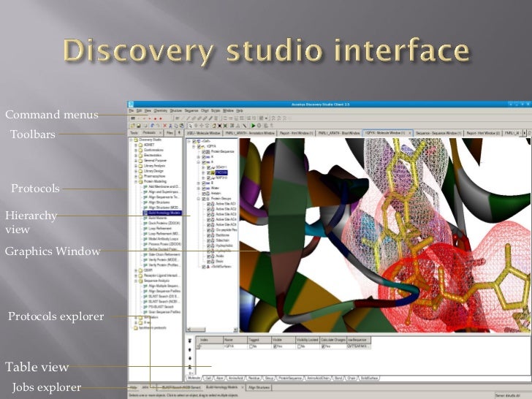Click the Loop Refinement protocol icon
The height and width of the screenshot is (399, 532).
(145, 229)
